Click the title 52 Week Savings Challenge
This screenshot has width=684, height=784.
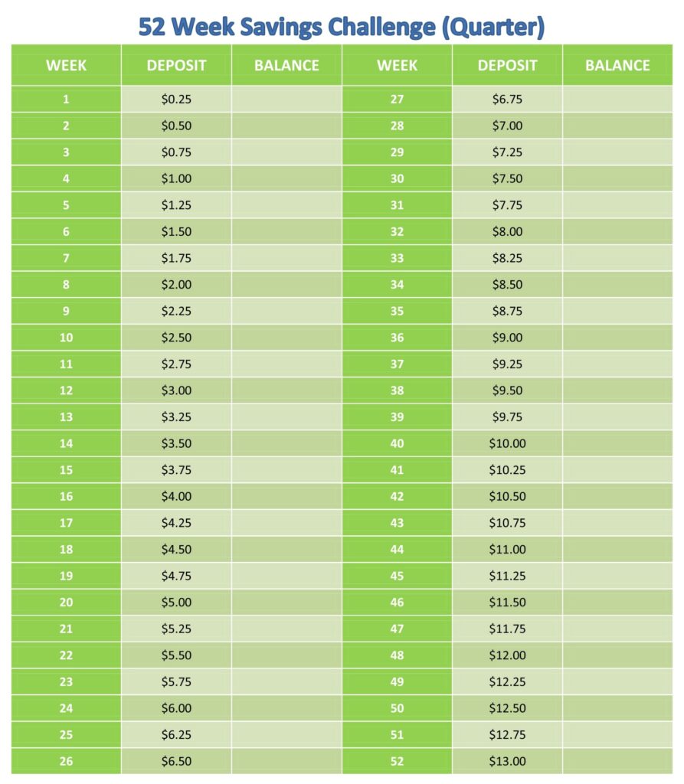[342, 27]
